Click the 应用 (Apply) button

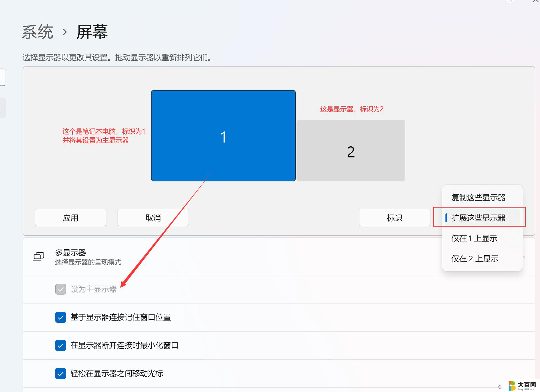pyautogui.click(x=71, y=217)
